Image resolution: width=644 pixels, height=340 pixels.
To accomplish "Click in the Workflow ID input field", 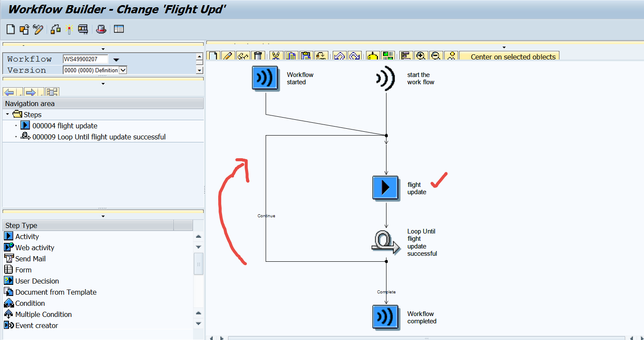I will click(x=85, y=59).
